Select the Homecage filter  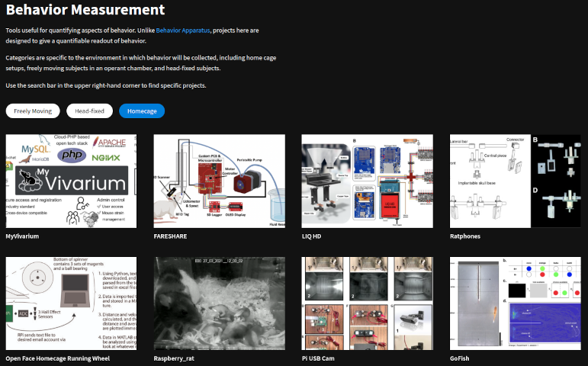point(142,111)
